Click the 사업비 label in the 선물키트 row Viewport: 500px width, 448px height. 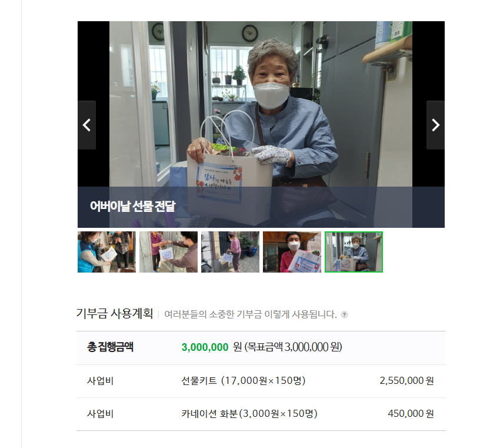pyautogui.click(x=100, y=381)
